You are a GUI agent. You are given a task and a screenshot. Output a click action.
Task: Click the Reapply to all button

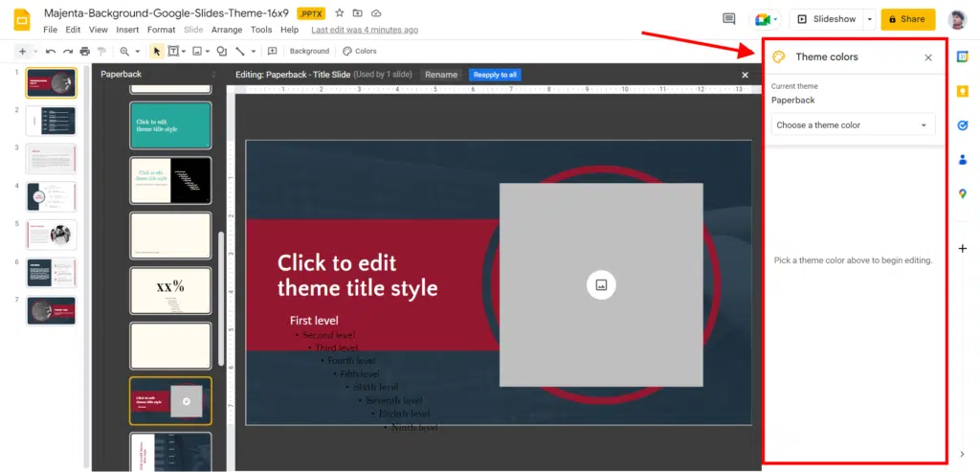[x=495, y=75]
